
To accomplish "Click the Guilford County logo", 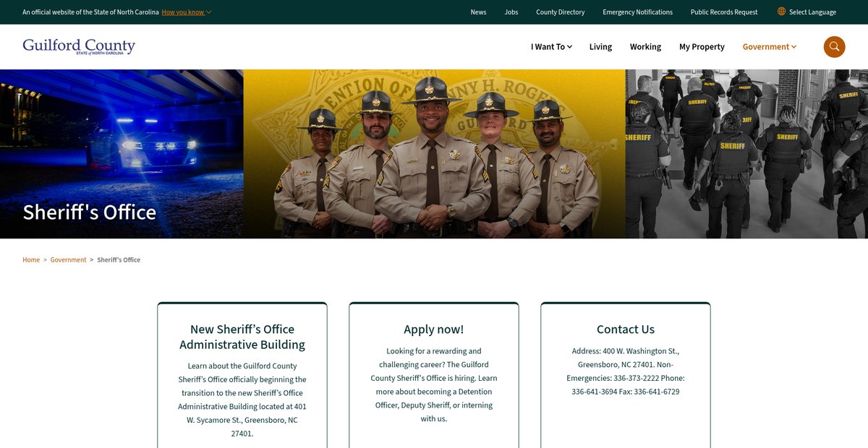I will [79, 46].
